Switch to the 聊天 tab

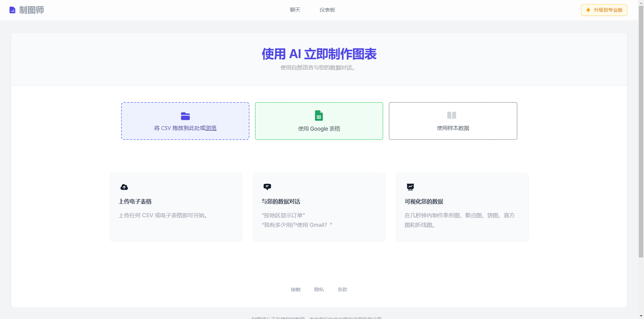point(295,10)
